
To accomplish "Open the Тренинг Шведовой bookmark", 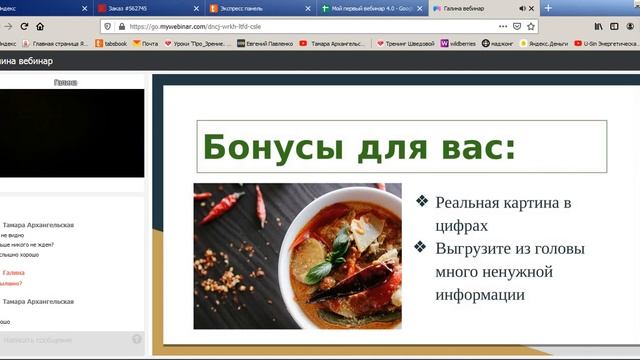I will (406, 44).
